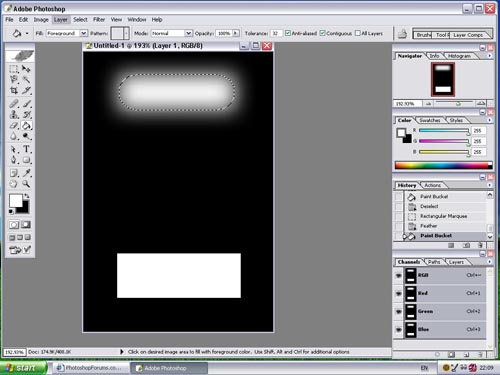Screen dimensions: 500x375
Task: Select the Rectangular Marquee history state
Action: (x=443, y=216)
